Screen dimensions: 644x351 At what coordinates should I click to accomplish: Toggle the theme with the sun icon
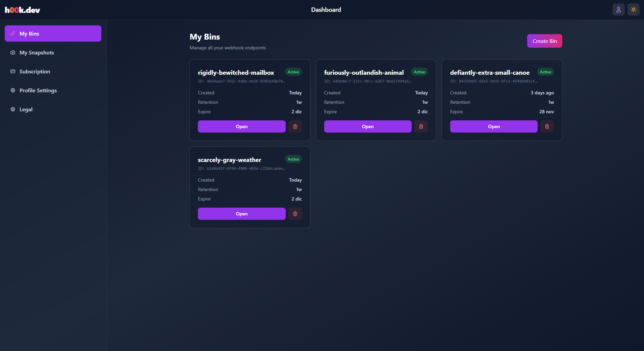coord(634,9)
